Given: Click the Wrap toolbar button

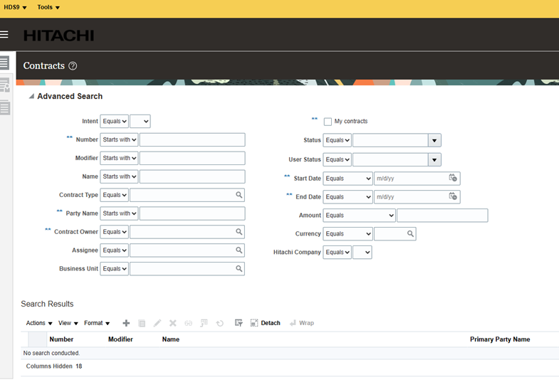Looking at the screenshot, I should tap(302, 323).
